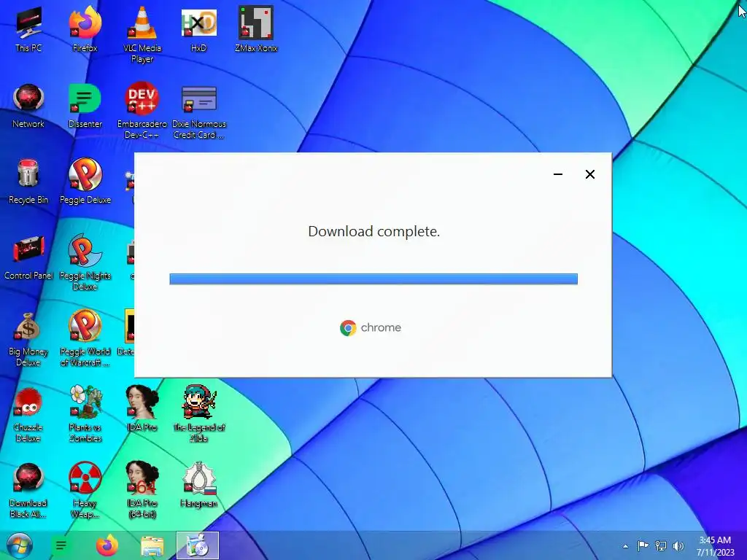The image size is (747, 560).
Task: Open Chuzzle Deluxe desktop icon
Action: pyautogui.click(x=28, y=413)
